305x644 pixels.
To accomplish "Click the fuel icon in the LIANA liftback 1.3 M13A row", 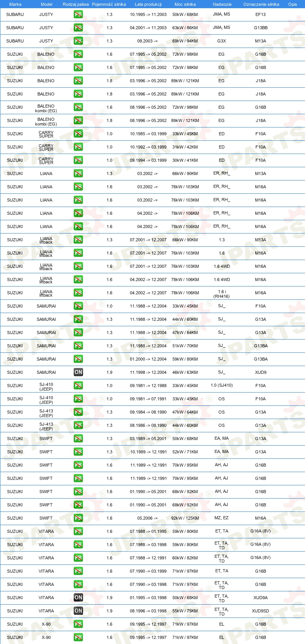I will click(x=78, y=240).
